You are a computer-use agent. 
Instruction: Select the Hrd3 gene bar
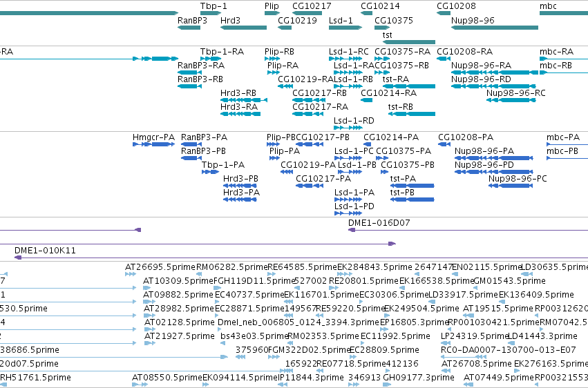pos(243,28)
